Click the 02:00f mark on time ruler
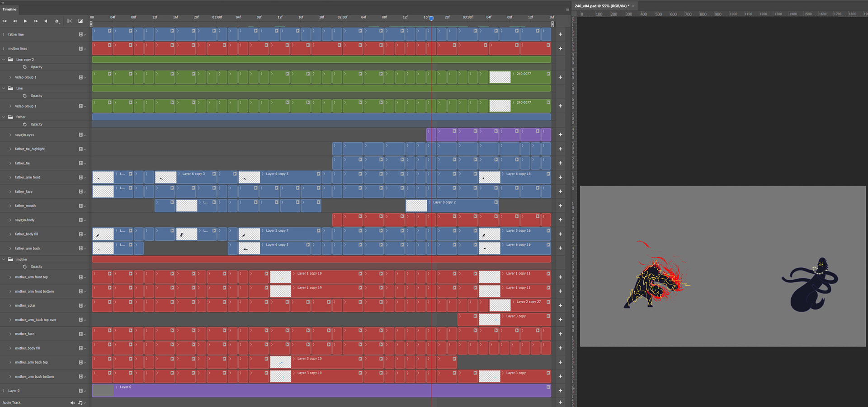Viewport: 868px width, 407px height. tap(342, 17)
